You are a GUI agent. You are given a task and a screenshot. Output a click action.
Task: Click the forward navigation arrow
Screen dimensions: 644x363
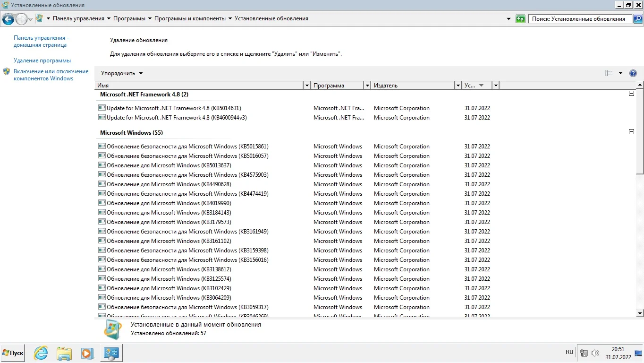[21, 19]
